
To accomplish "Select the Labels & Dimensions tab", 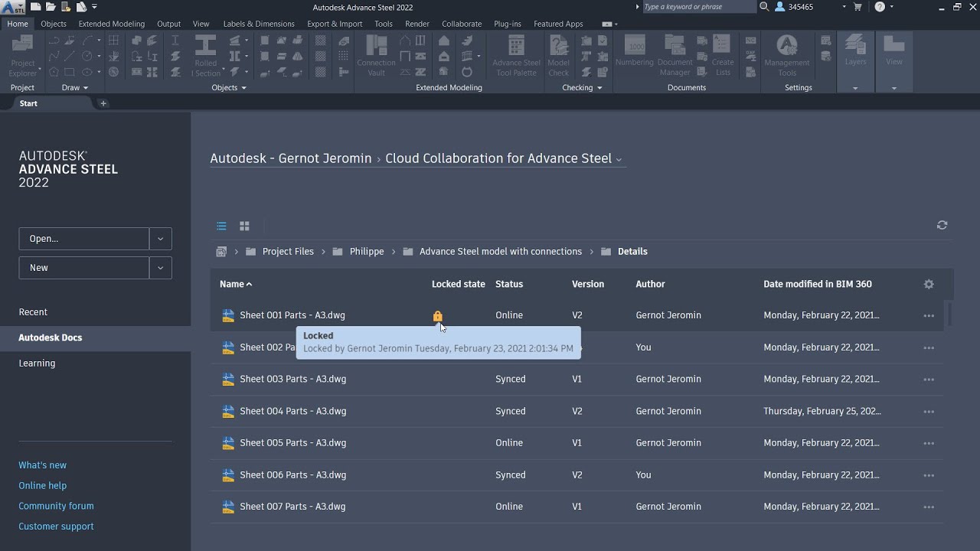I will pos(259,24).
